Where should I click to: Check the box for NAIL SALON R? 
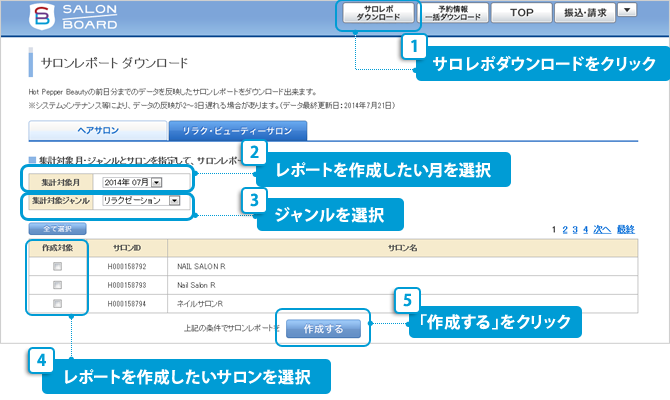(x=57, y=267)
